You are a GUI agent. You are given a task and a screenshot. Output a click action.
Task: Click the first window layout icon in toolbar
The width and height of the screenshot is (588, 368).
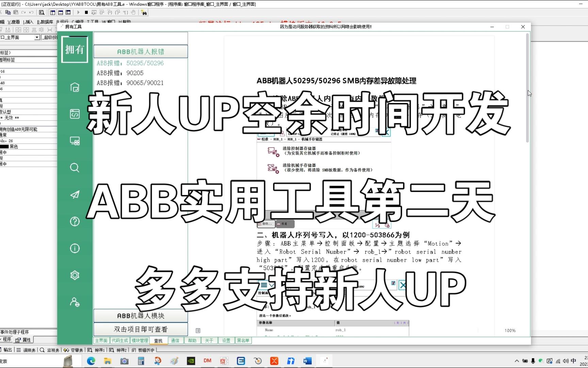click(53, 12)
